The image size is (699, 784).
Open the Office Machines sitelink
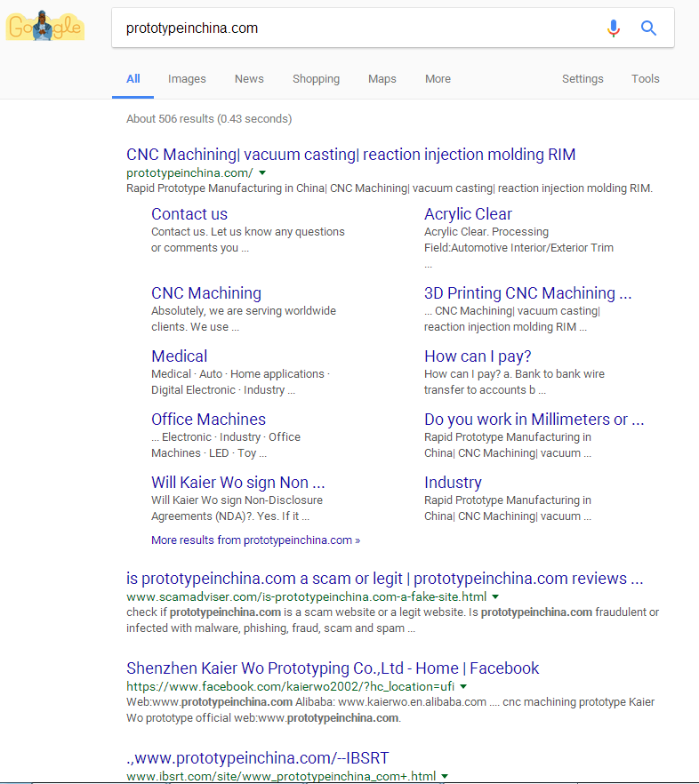point(208,419)
